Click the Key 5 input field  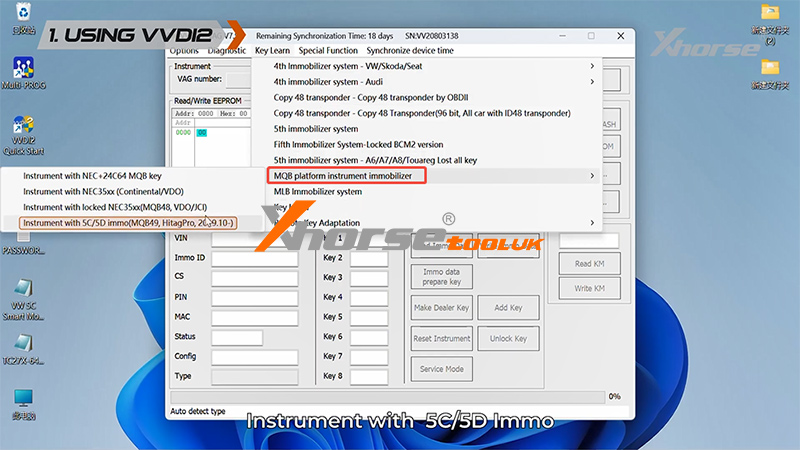tap(369, 318)
